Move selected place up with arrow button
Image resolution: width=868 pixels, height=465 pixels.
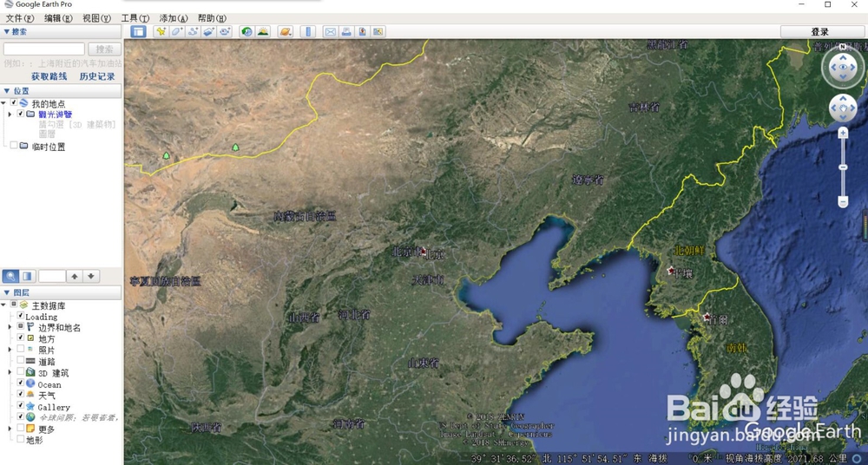pos(75,276)
